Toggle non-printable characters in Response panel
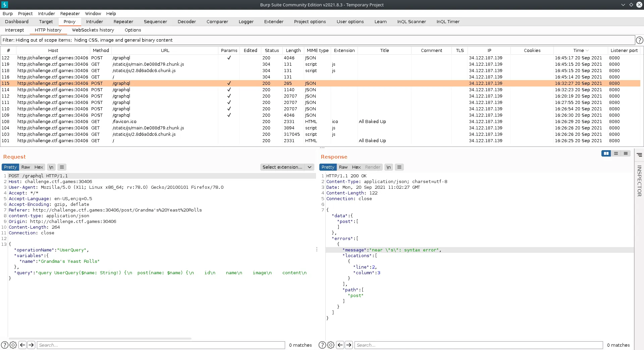Viewport: 644px width, 350px height. pyautogui.click(x=388, y=167)
